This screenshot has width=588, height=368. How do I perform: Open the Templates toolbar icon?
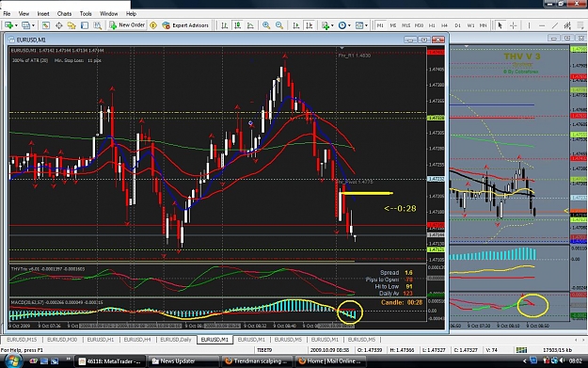358,25
